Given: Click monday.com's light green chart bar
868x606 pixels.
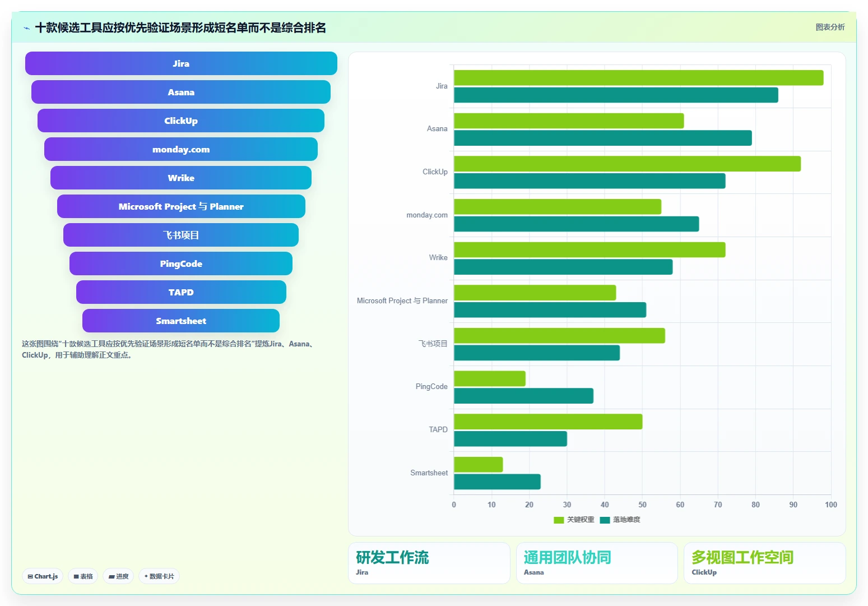Looking at the screenshot, I should [x=558, y=207].
